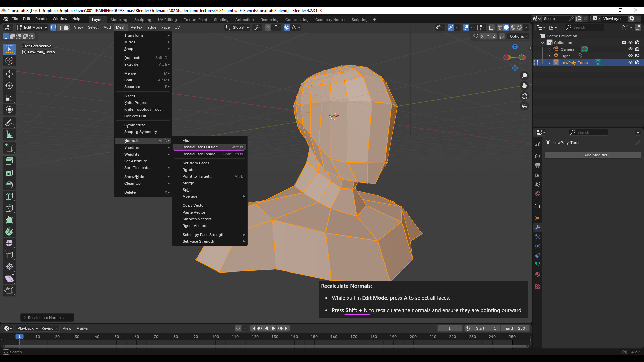Select the Shrink/Fatten tool
Image resolution: width=644 pixels, height=362 pixels.
[x=9, y=267]
